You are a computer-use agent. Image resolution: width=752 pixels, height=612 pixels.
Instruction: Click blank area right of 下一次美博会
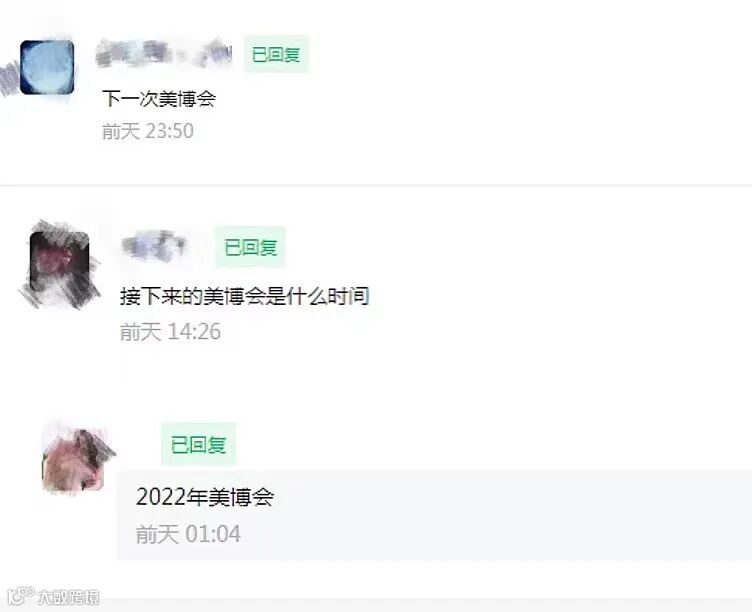pyautogui.click(x=480, y=99)
